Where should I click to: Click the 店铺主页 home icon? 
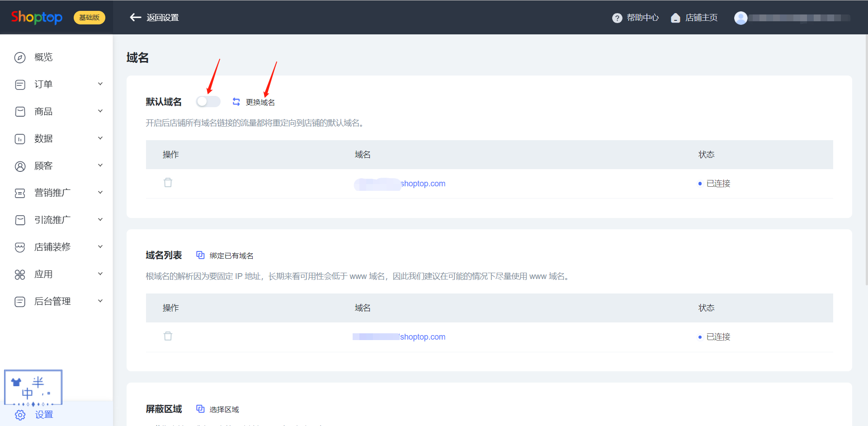675,18
